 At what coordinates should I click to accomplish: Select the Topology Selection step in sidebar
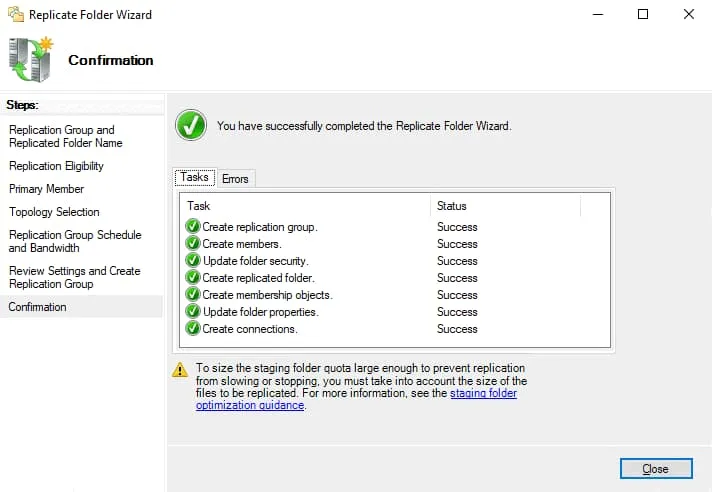coord(54,212)
